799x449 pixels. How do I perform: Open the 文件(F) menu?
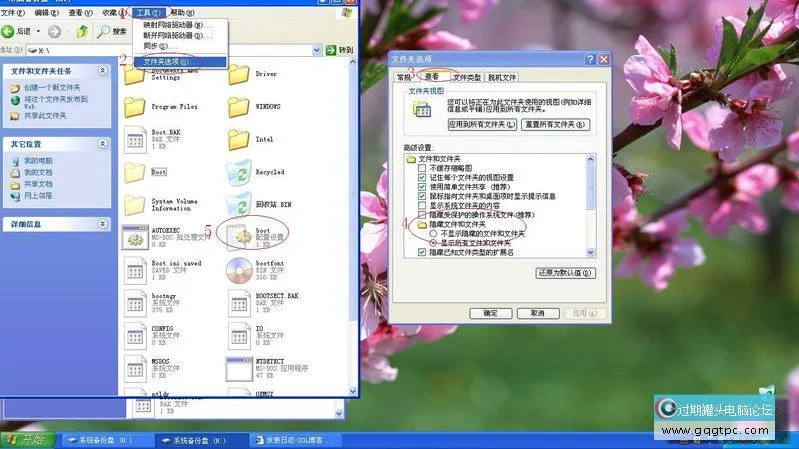pos(13,12)
